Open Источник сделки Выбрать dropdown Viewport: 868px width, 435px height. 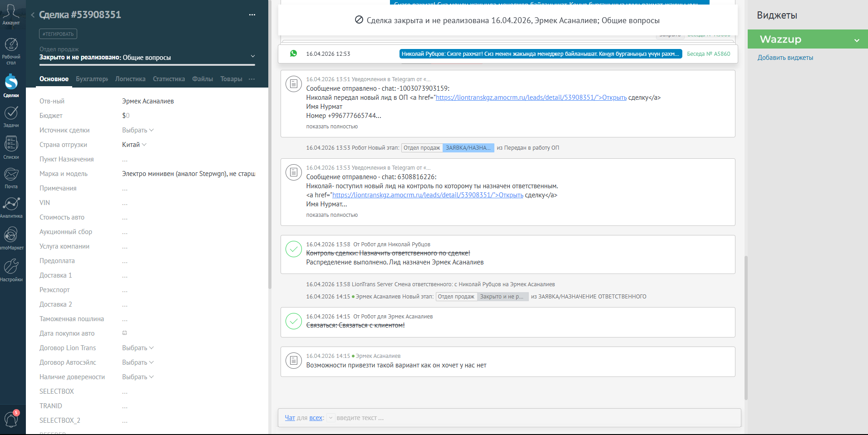point(138,130)
